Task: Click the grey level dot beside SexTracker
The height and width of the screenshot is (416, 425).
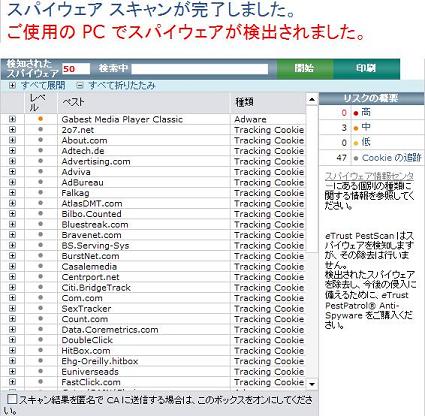Action: 41,308
